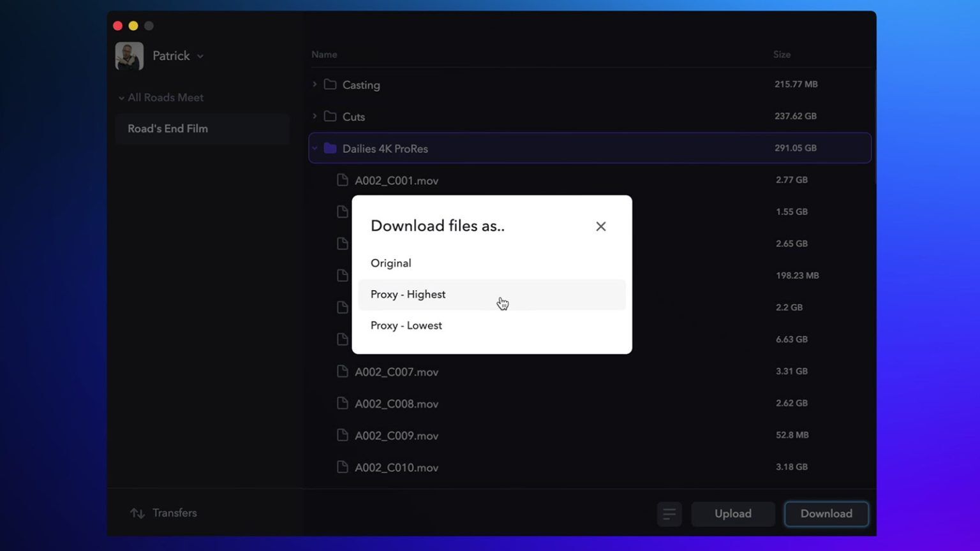Screen dimensions: 980x551
Task: Click the Cuts folder icon
Action: [x=330, y=116]
